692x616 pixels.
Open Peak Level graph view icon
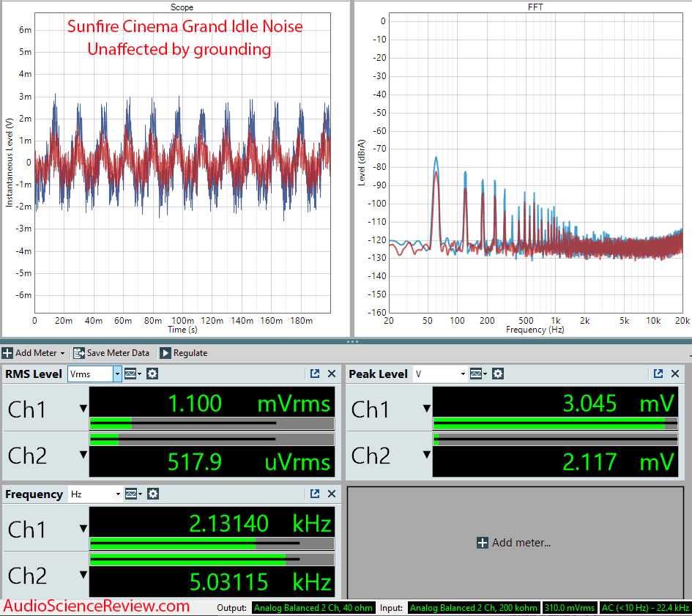(478, 374)
